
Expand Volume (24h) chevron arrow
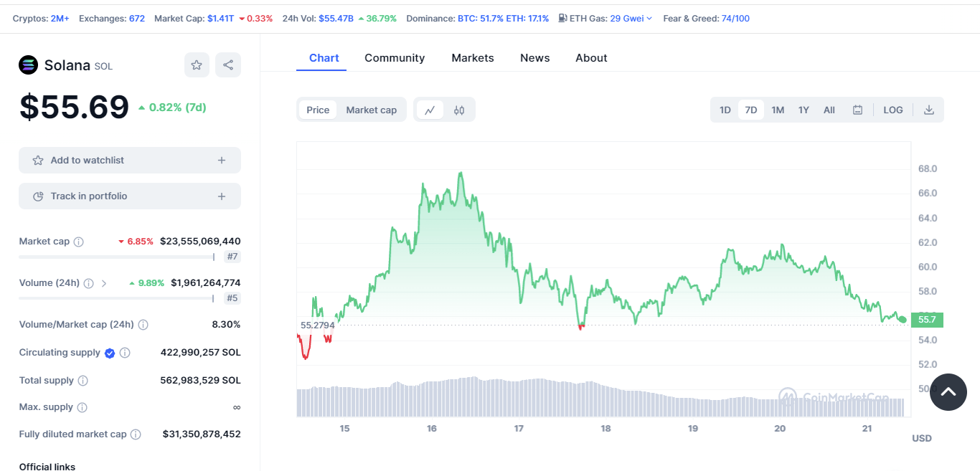[104, 283]
